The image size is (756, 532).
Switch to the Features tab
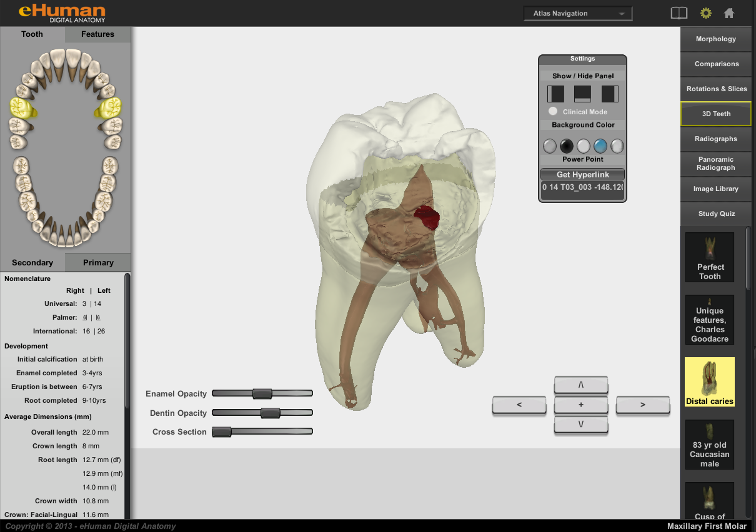[x=97, y=34]
